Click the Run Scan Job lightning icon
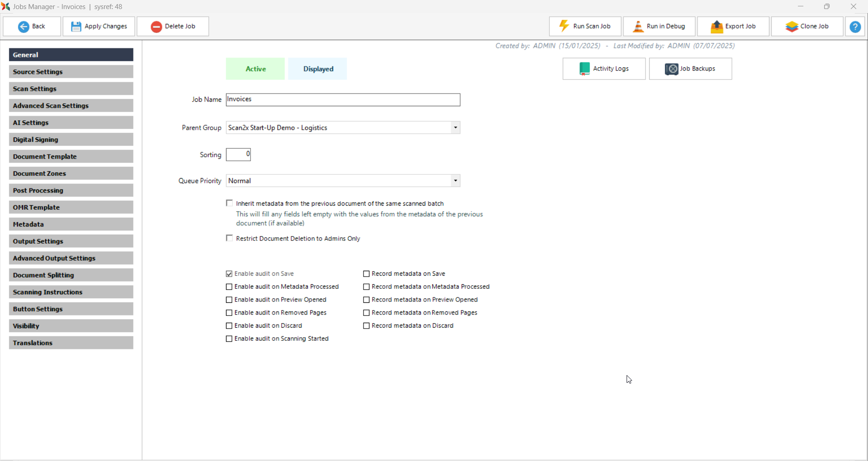 point(564,26)
